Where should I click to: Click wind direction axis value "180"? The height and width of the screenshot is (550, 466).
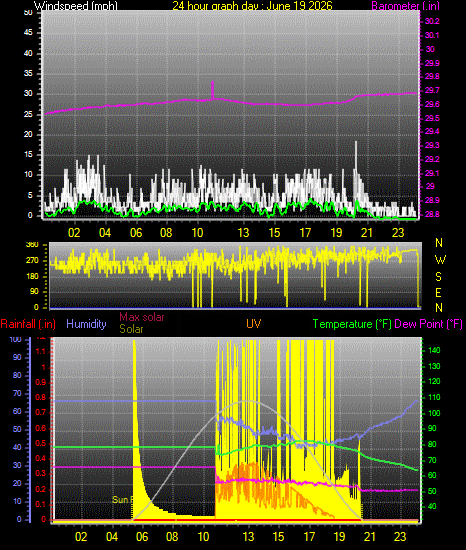(32, 276)
